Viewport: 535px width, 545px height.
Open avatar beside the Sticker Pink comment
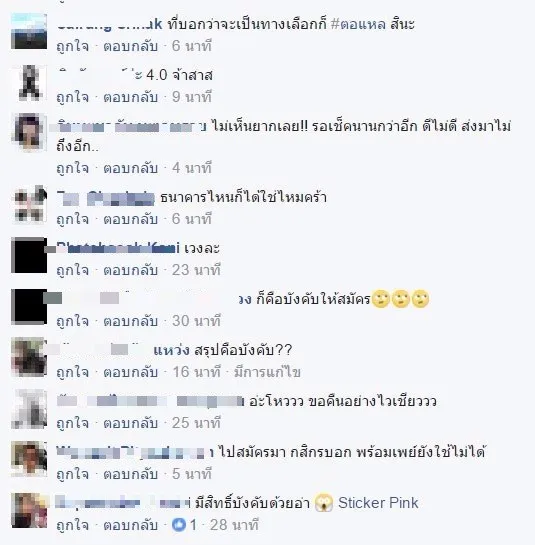pyautogui.click(x=29, y=510)
